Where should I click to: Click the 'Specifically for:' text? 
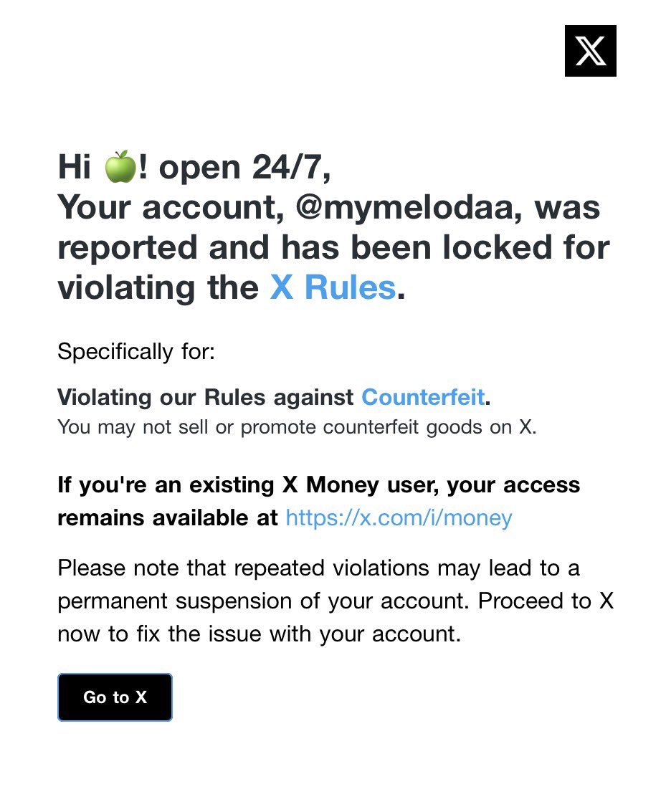coord(136,352)
